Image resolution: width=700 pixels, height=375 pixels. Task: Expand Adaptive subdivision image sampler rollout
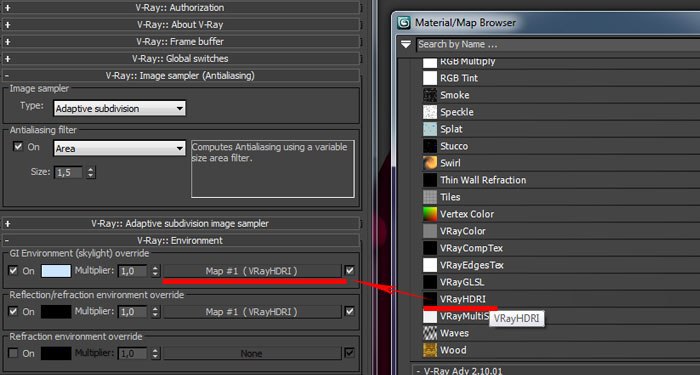(x=181, y=223)
